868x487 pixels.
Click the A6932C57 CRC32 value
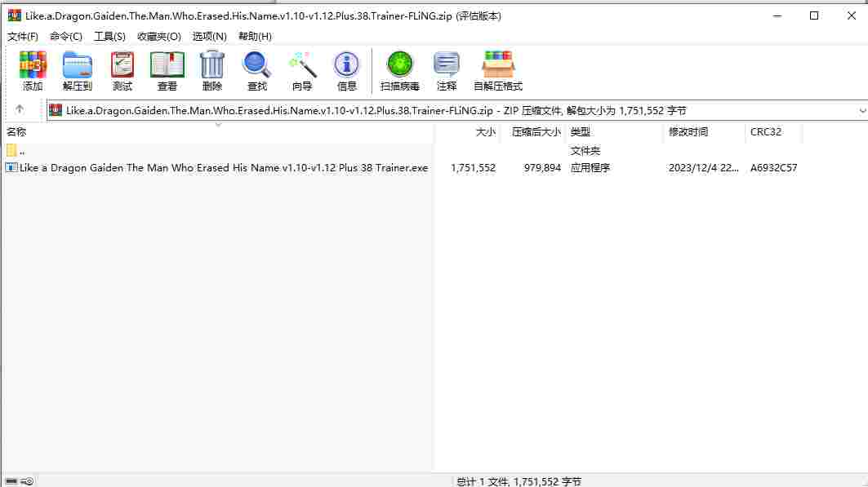coord(774,167)
